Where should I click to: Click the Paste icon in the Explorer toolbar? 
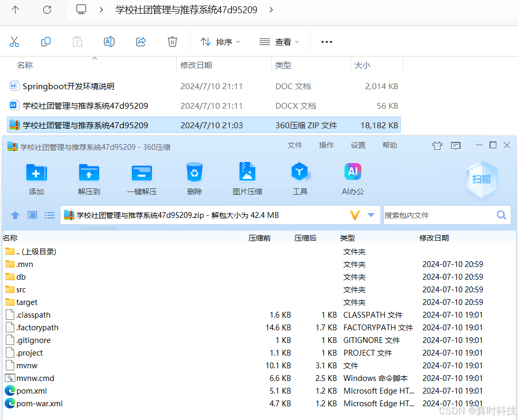click(x=78, y=42)
